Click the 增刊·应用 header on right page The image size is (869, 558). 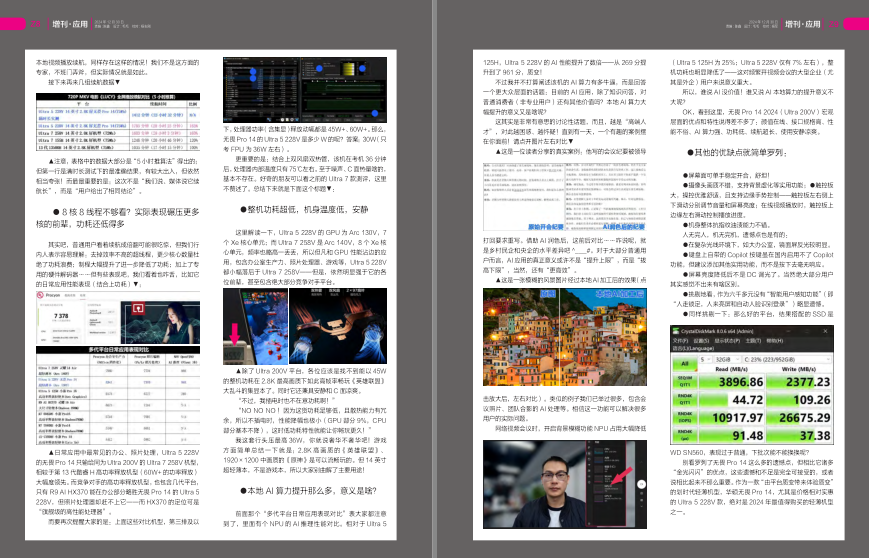(802, 24)
